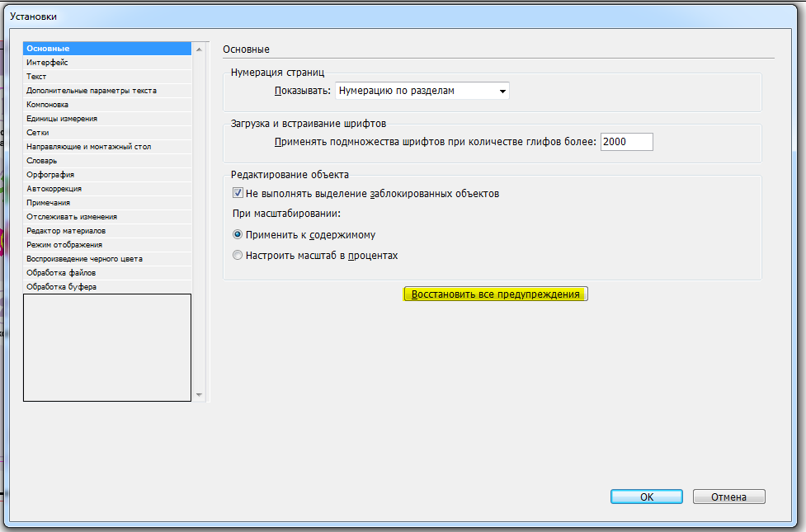Select the Сетки list item
Screen dimensions: 806x532
[x=107, y=132]
